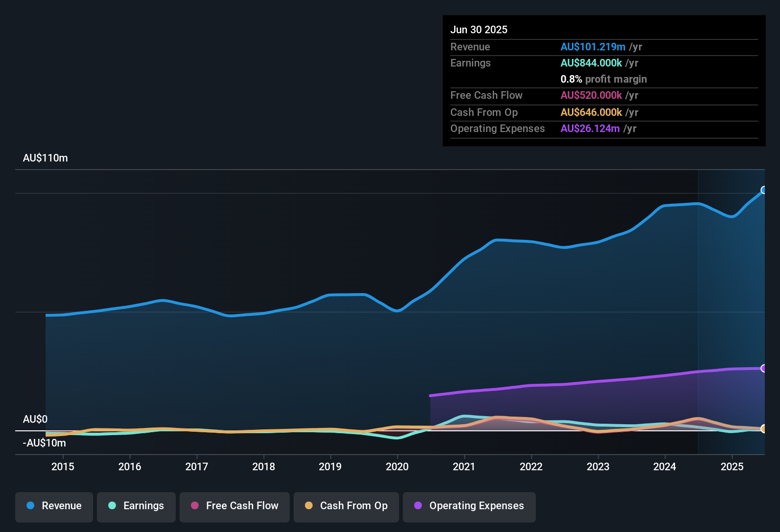Click the 2020 x-axis year label
Image resolution: width=780 pixels, height=532 pixels.
coord(397,466)
